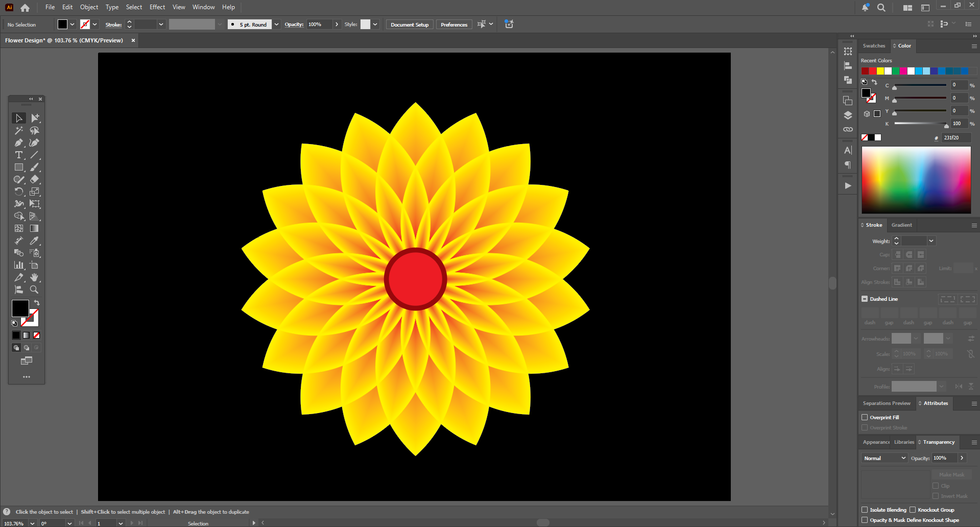980x527 pixels.
Task: Select the Rotate tool
Action: (x=19, y=191)
